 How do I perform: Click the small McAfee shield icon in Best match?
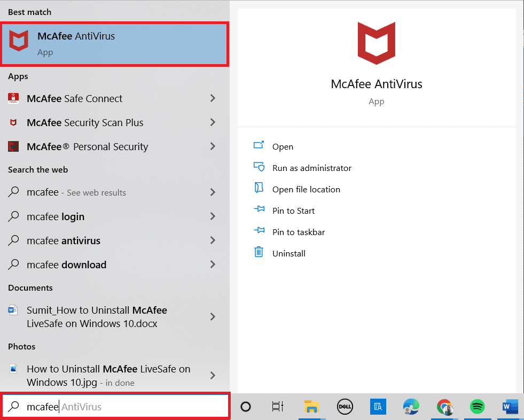pyautogui.click(x=19, y=41)
